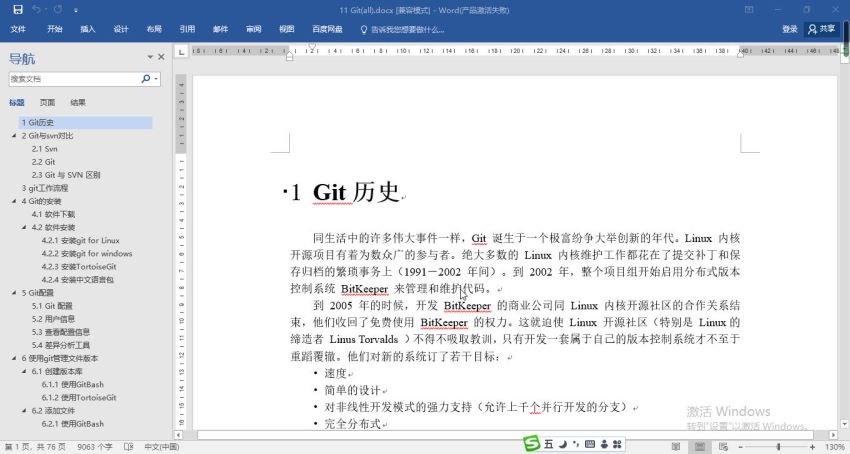Viewport: 850px width, 454px height.
Task: Open the IME soft keyboard icon
Action: (x=590, y=444)
